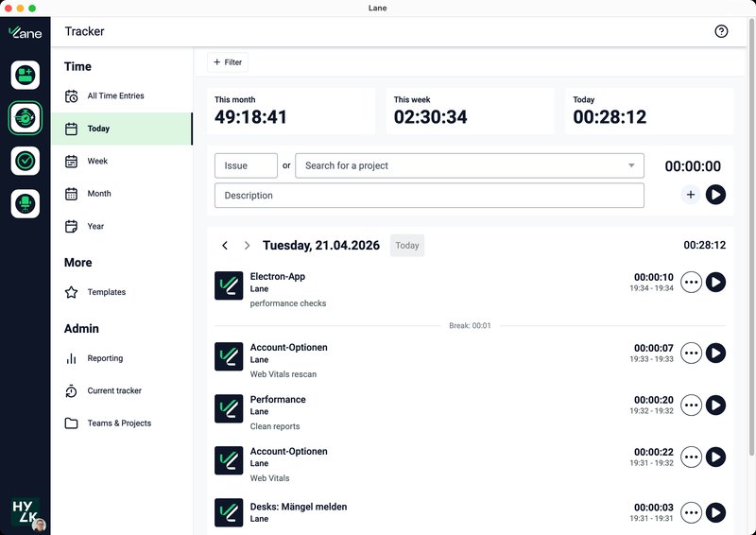
Task: Click the This month 49:18:41 card
Action: pos(291,111)
